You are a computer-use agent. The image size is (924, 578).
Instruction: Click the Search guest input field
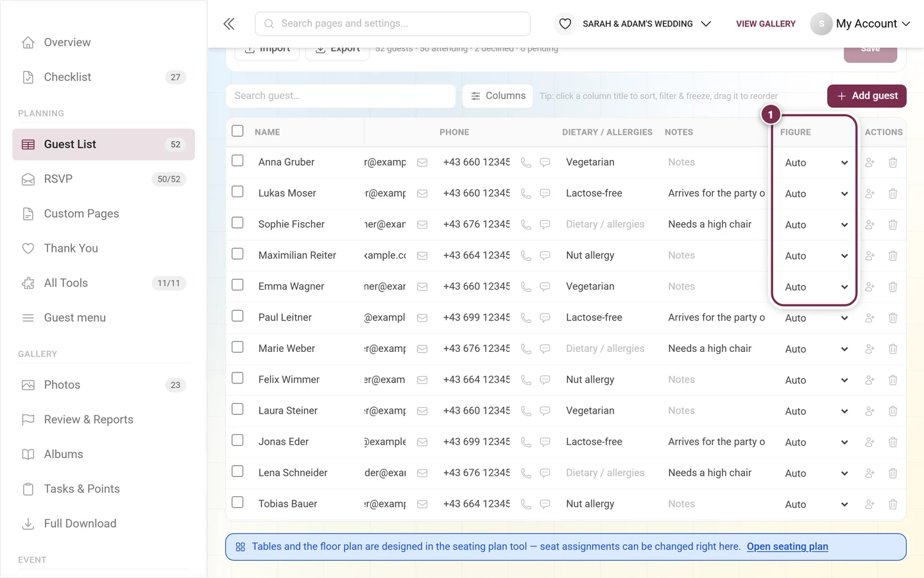tap(341, 96)
